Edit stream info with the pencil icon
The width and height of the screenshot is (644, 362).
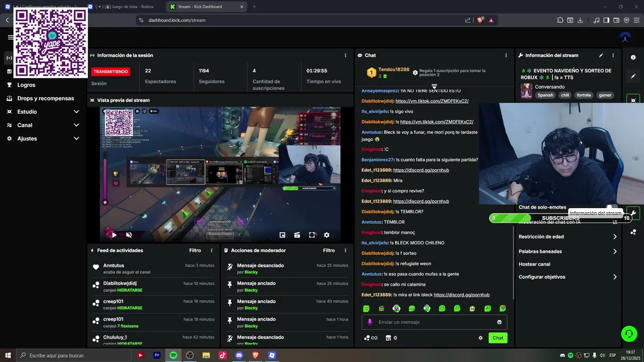pyautogui.click(x=601, y=55)
